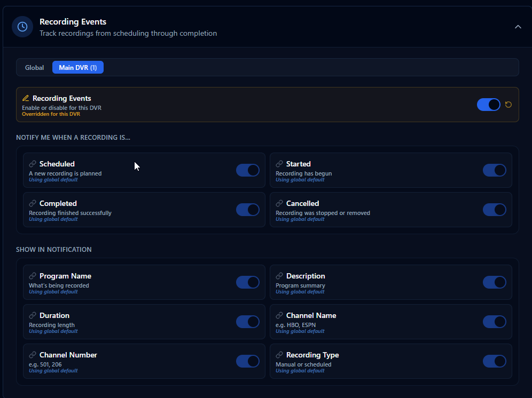The width and height of the screenshot is (532, 398).
Task: Click the reset override icon next to toggle
Action: tap(508, 105)
